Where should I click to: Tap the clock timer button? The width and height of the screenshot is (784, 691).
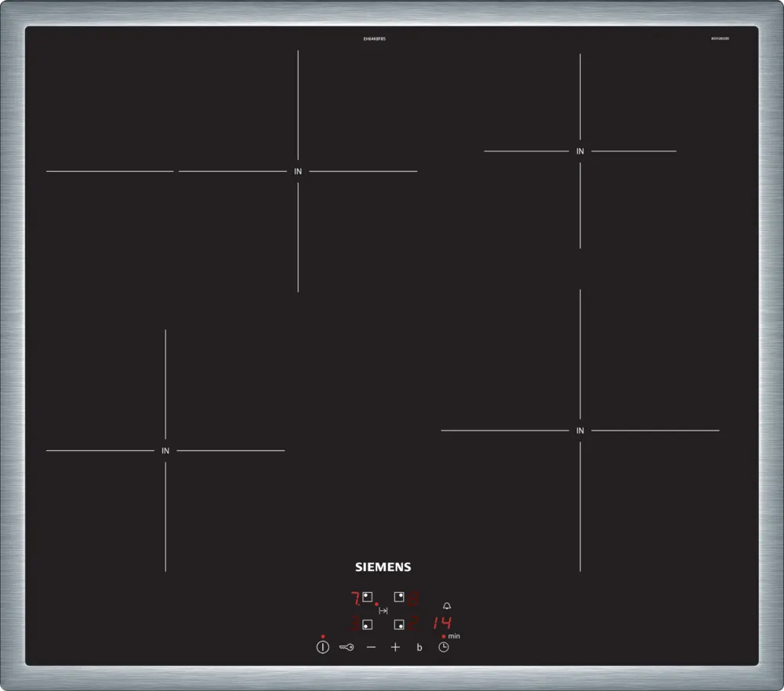(x=444, y=647)
